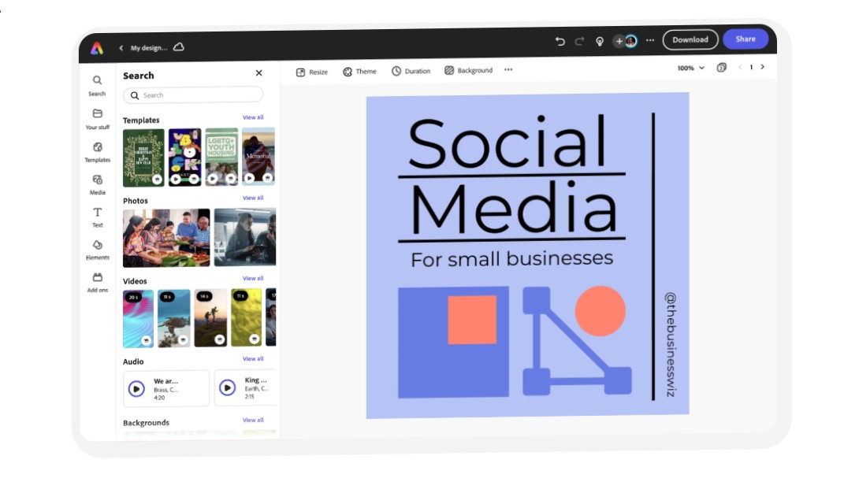Screen dimensions: 859x504
Task: Close the Search panel
Action: tap(258, 72)
